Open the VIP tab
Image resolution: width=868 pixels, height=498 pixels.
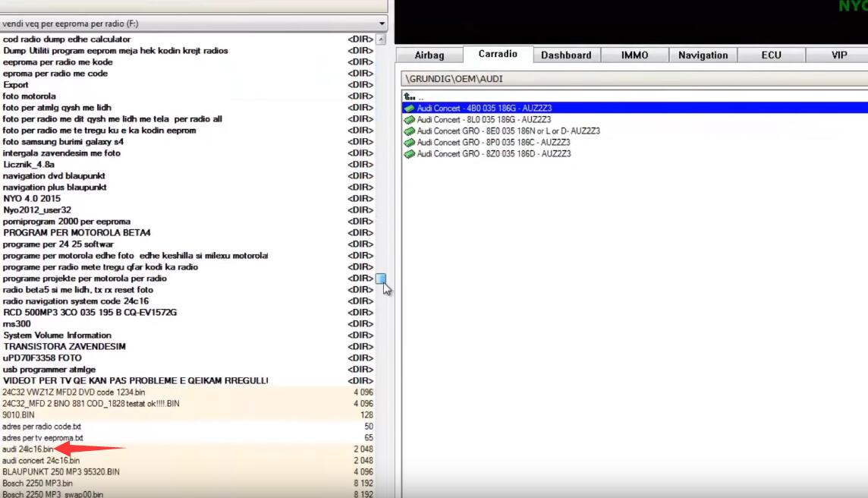tap(838, 55)
